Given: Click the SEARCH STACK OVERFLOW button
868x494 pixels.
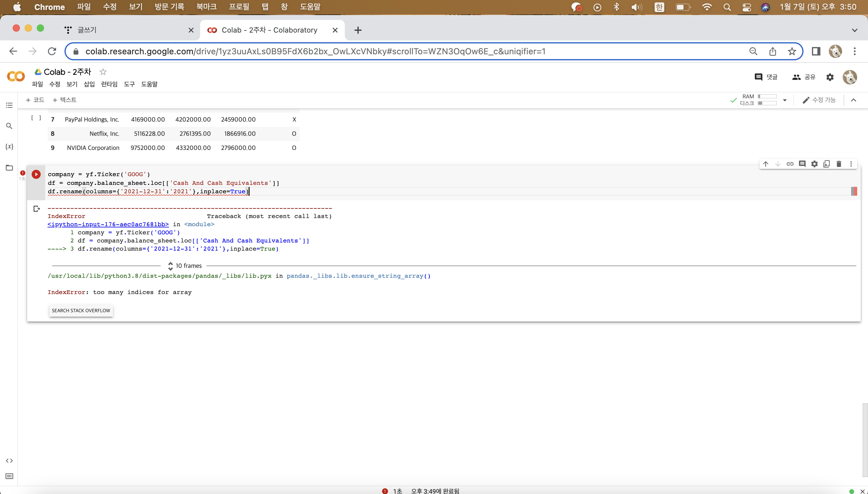Looking at the screenshot, I should [81, 311].
